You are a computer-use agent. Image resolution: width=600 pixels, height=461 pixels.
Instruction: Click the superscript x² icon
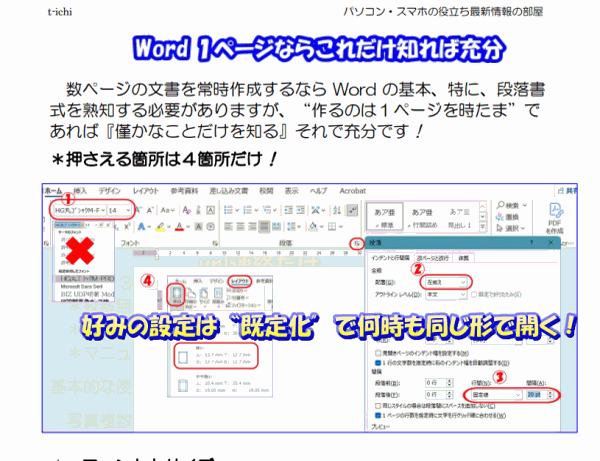tap(127, 226)
